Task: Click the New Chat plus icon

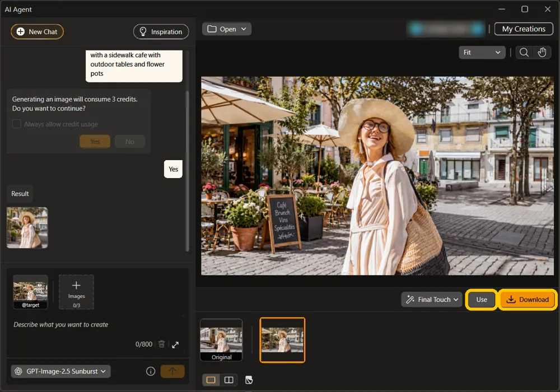Action: pos(21,32)
